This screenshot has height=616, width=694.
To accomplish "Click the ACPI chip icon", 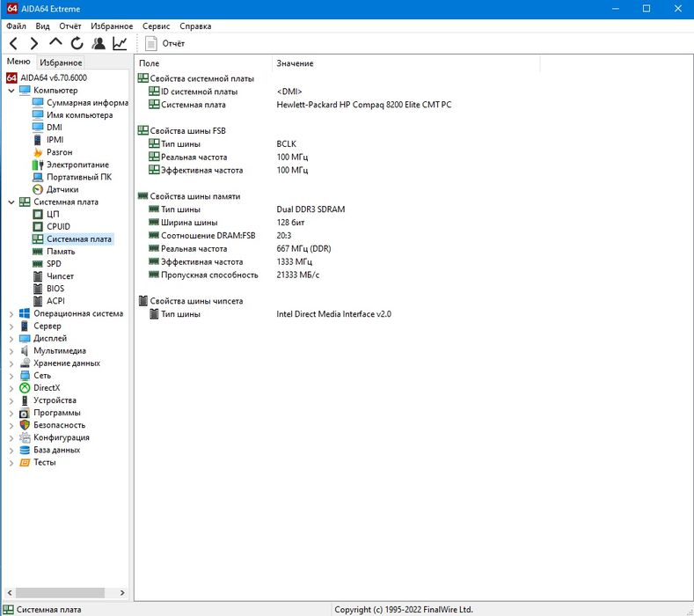I will (38, 301).
